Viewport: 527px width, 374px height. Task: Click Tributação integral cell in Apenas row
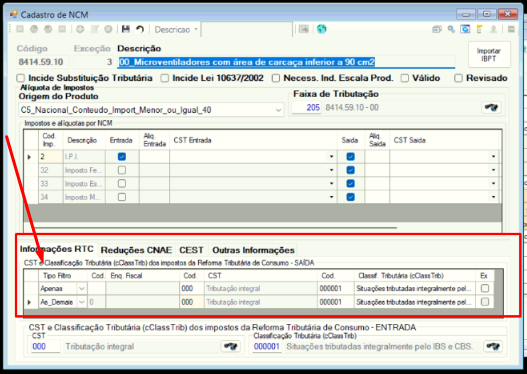click(x=260, y=289)
